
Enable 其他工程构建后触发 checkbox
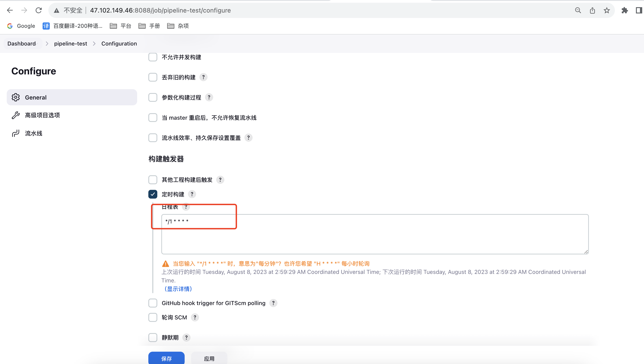pyautogui.click(x=153, y=180)
